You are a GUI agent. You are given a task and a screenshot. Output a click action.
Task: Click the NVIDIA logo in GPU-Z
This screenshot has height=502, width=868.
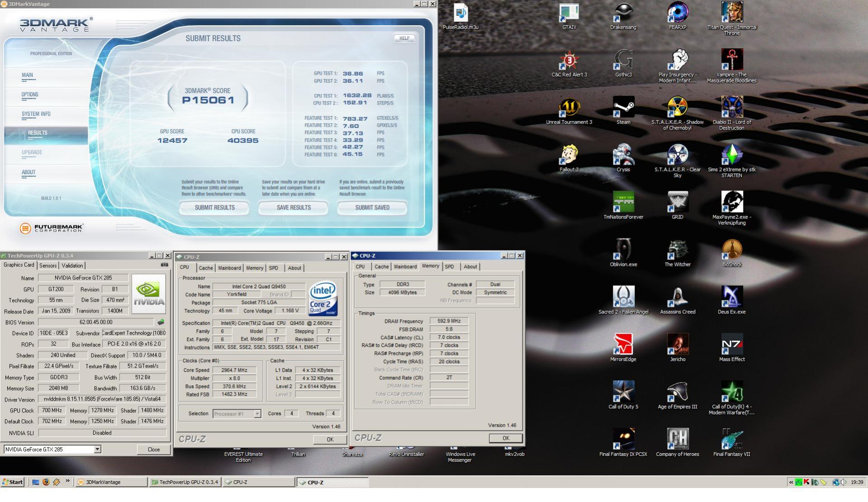149,294
